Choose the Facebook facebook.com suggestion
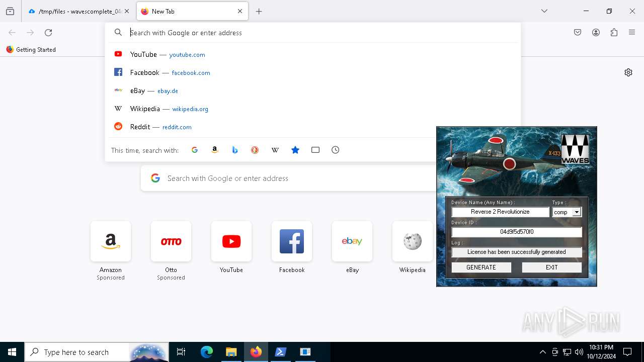This screenshot has width=644, height=362. [x=313, y=72]
